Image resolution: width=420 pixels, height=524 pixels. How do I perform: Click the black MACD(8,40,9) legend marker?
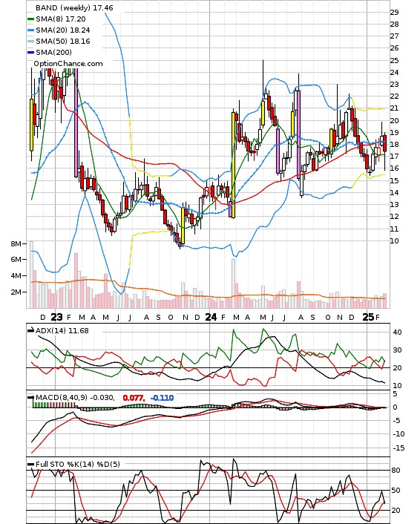30,398
